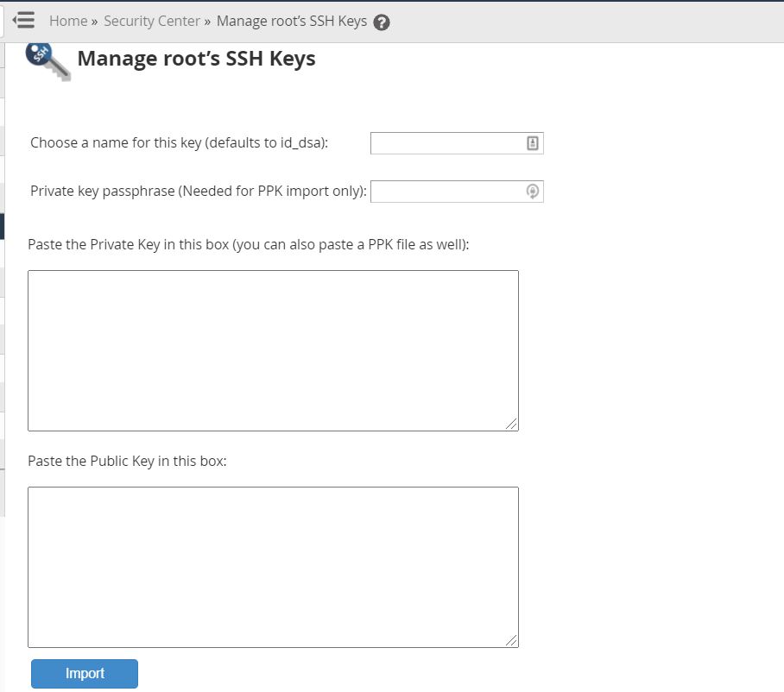
Task: Click the blue SSH key logo icon
Action: [48, 61]
